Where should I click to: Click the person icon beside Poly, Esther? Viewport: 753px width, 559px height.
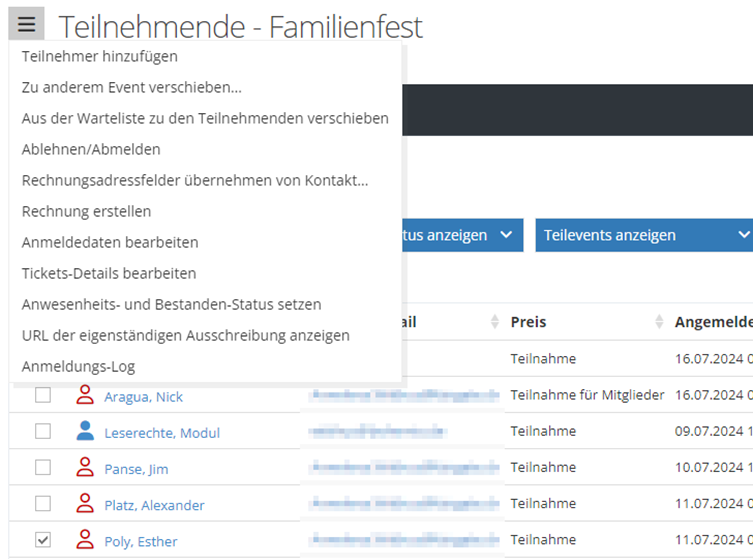tap(85, 541)
